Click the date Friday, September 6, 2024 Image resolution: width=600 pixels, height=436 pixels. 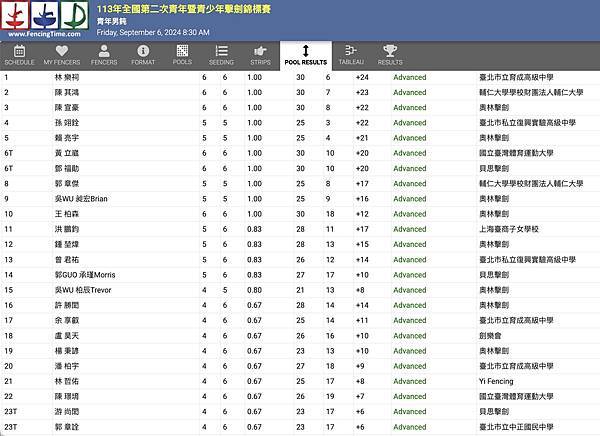click(x=153, y=33)
